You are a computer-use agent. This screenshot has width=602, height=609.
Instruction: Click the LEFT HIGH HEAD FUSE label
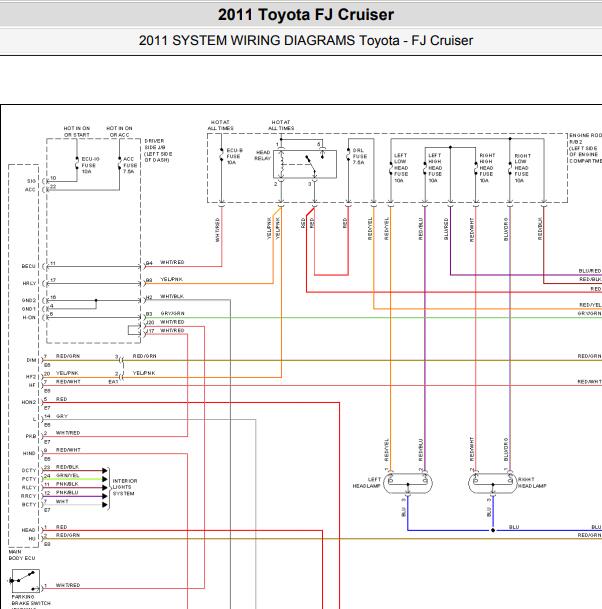pyautogui.click(x=435, y=168)
